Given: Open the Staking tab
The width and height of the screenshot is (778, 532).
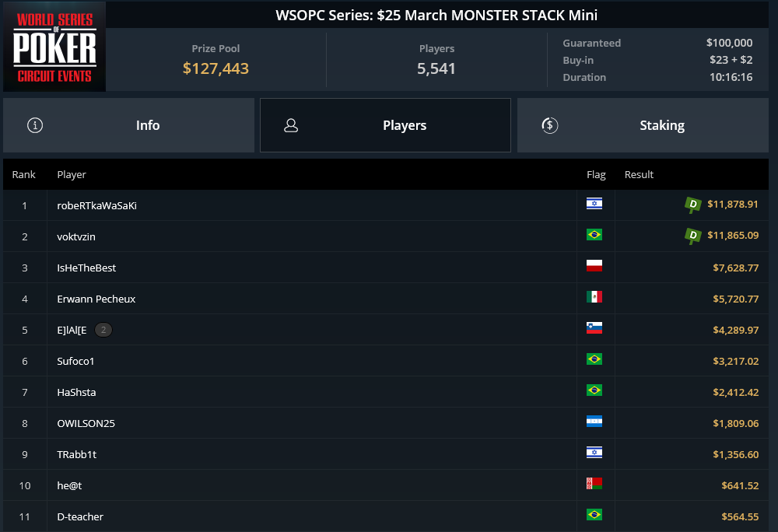Looking at the screenshot, I should 643,125.
